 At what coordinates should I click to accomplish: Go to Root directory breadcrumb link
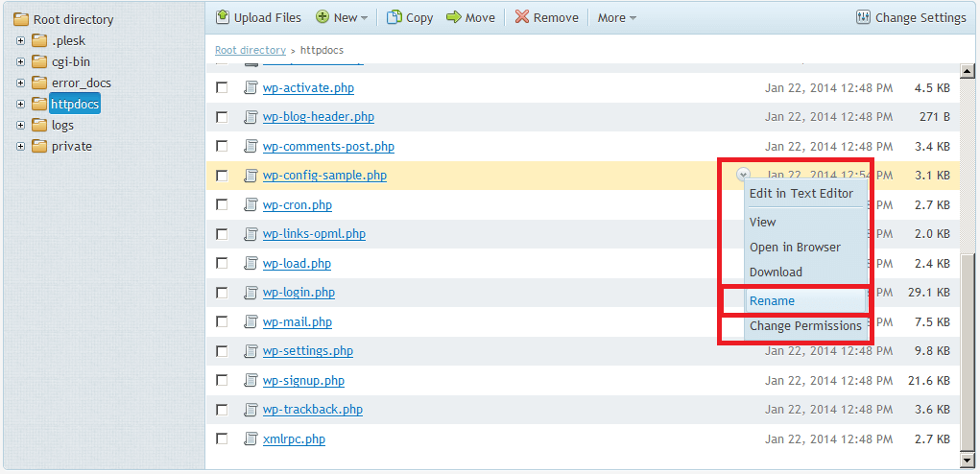pos(250,50)
